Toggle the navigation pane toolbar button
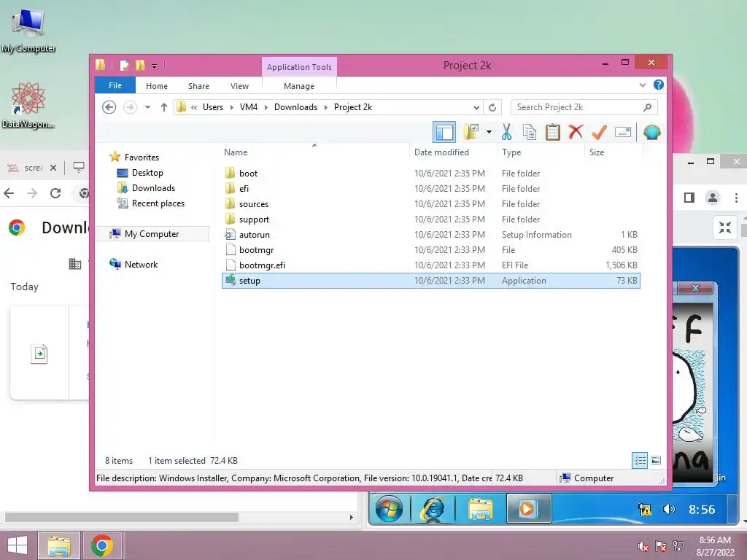The height and width of the screenshot is (560, 747). [444, 132]
